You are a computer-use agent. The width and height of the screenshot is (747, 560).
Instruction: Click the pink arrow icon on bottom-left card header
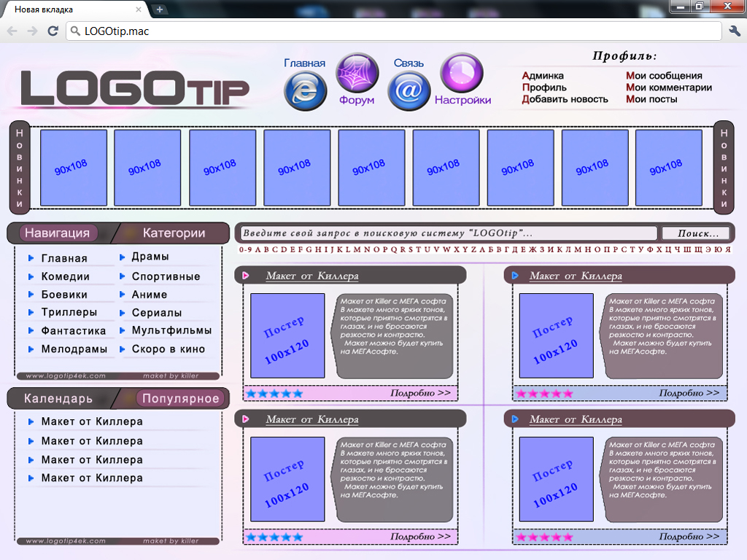(246, 419)
